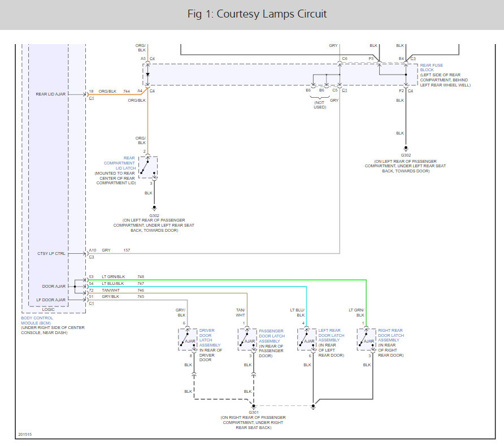The image size is (504, 446).
Task: Click ground symbol below the F2 C4 connector
Action: (x=406, y=149)
